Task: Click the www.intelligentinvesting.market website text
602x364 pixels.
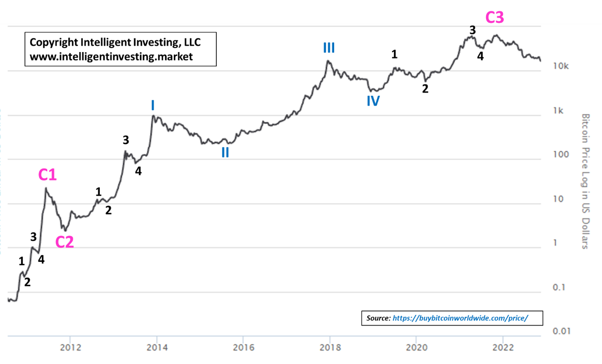Action: tap(111, 56)
